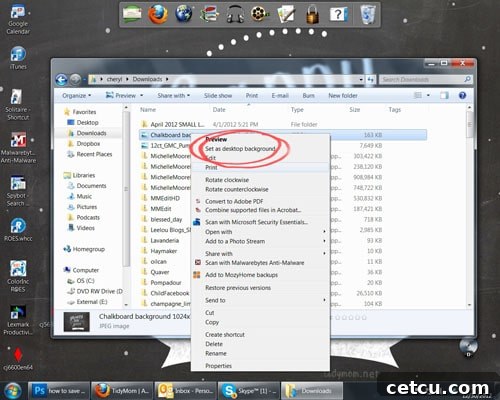The width and height of the screenshot is (500, 400).
Task: Launch iTunes from desktop icon
Action: [x=18, y=58]
